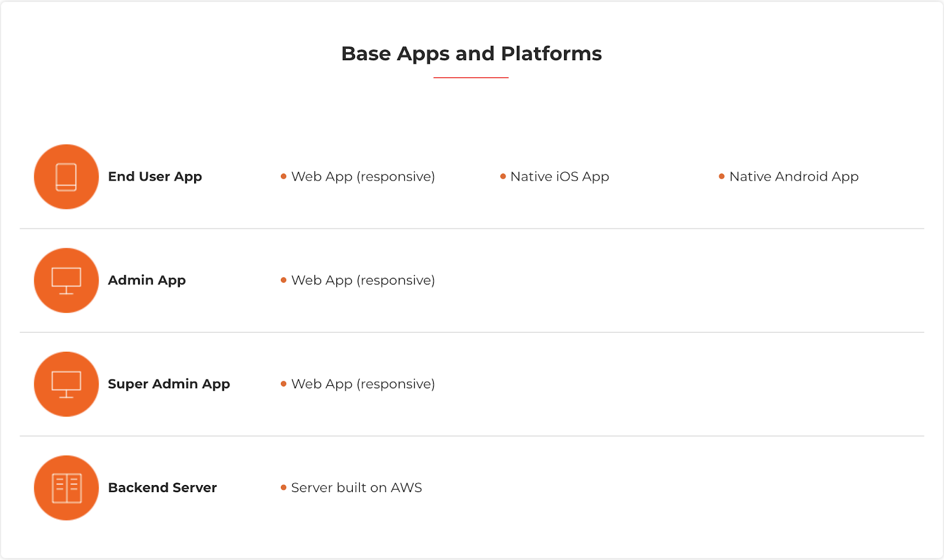Image resolution: width=944 pixels, height=560 pixels.
Task: Click the orange bullet before Native Android App
Action: [722, 176]
